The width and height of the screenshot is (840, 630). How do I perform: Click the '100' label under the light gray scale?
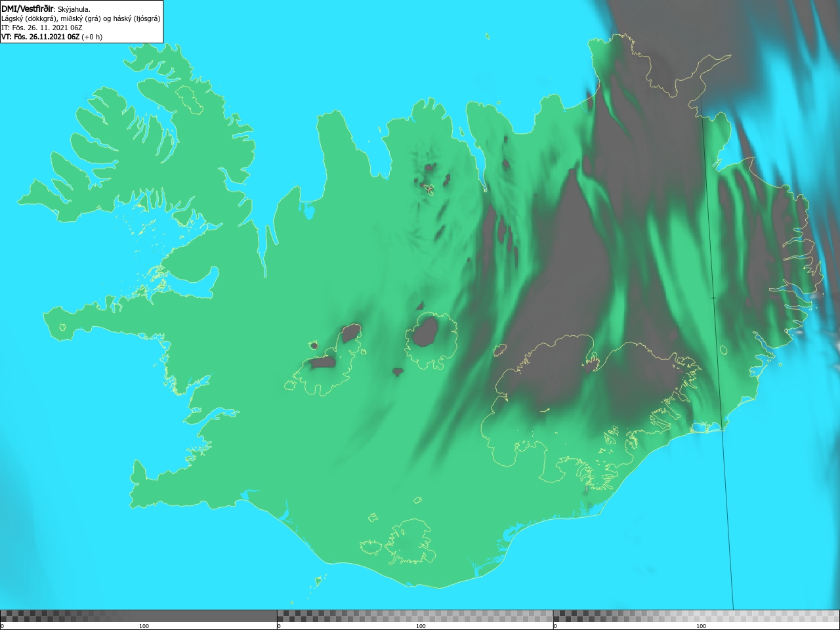coord(701,626)
